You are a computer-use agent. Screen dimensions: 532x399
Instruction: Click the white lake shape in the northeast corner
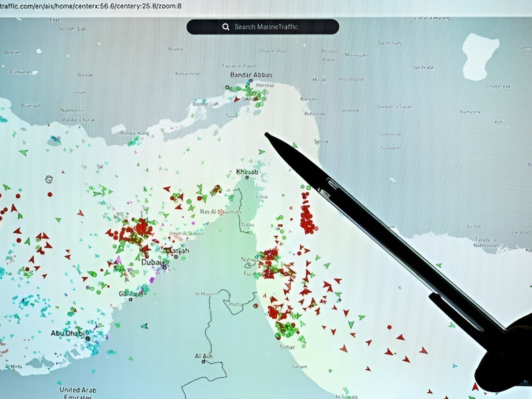480,56
